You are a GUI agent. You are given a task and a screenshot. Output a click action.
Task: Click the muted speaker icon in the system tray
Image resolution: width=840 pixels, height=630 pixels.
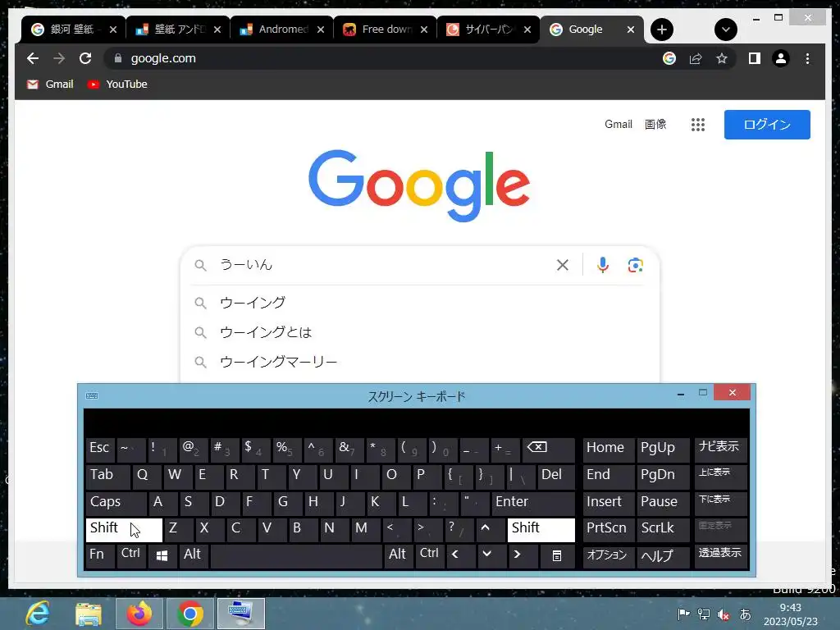coord(724,614)
